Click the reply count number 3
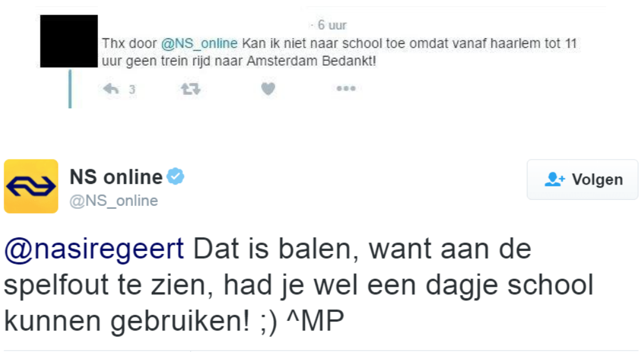 click(132, 90)
